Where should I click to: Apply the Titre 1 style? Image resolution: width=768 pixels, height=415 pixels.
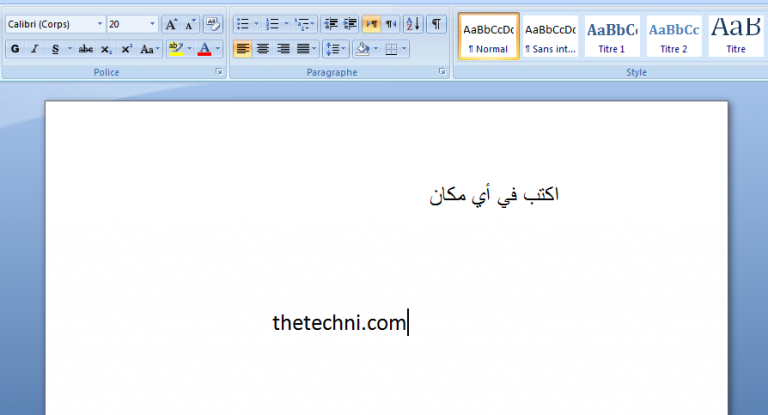(x=612, y=35)
